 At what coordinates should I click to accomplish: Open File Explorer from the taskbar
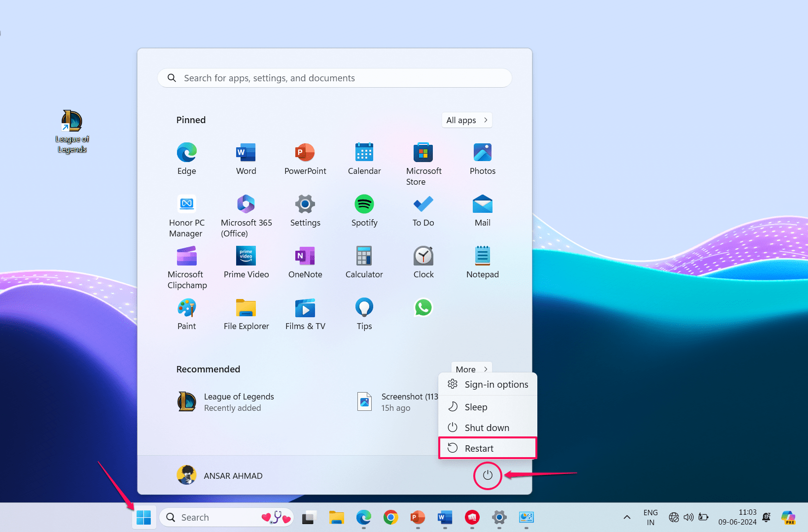click(x=336, y=517)
